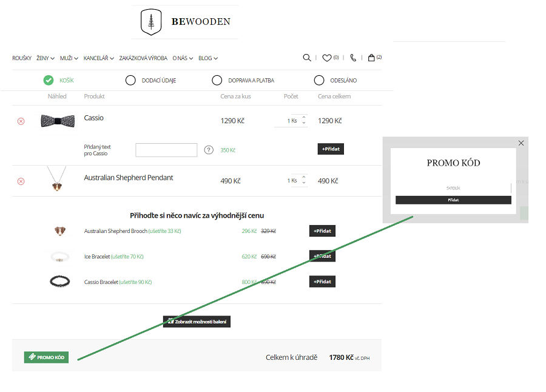
Task: Click Zobrazit možnosti balení button
Action: click(x=197, y=322)
